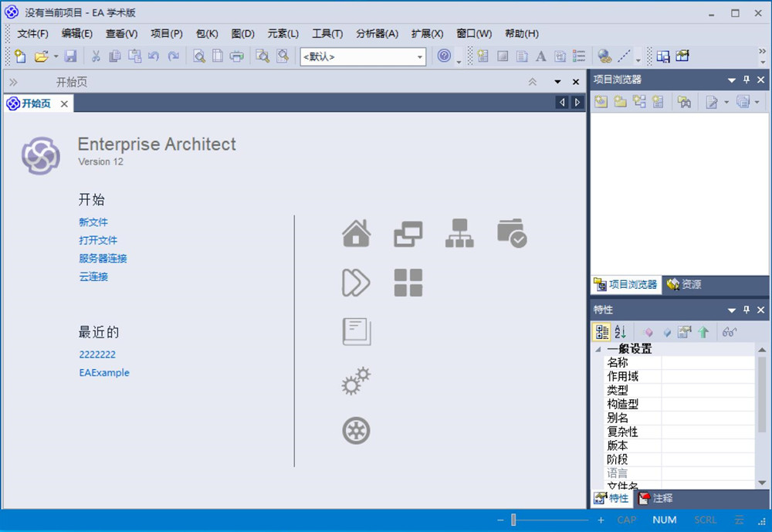This screenshot has height=532, width=772.
Task: Open the 新文件 link
Action: click(x=93, y=222)
